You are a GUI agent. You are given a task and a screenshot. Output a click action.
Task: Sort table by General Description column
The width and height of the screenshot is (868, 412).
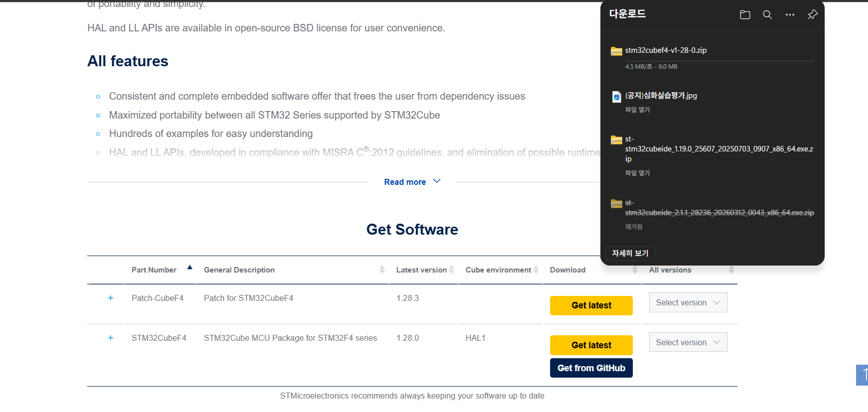[382, 270]
